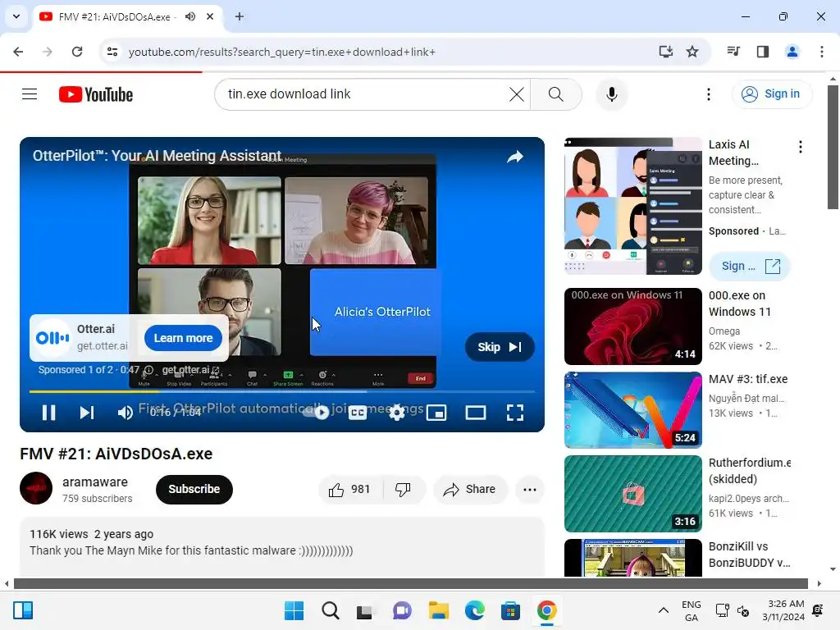840x630 pixels.
Task: Open the Chrome three-dot menu
Action: pyautogui.click(x=821, y=52)
